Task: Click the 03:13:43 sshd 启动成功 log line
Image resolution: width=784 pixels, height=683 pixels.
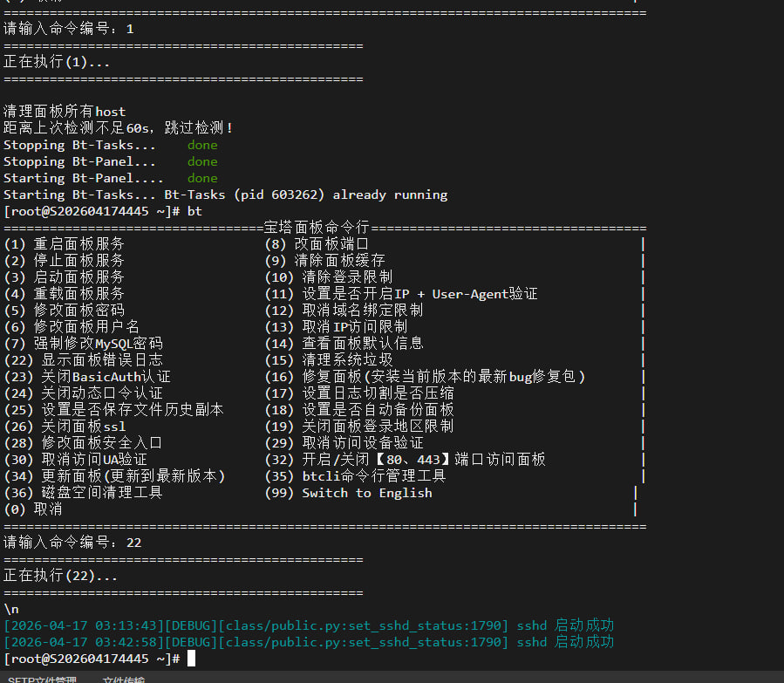Action: 309,625
